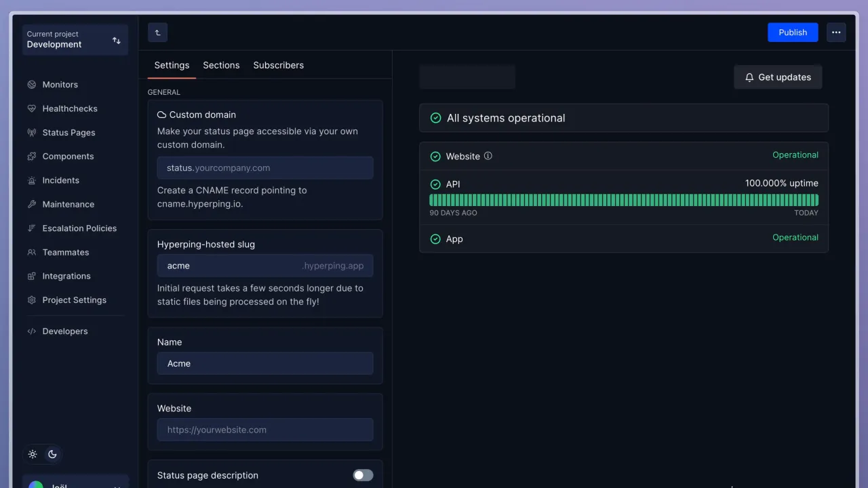Click the 100.000% uptime text
Screen dimensions: 868x488
point(782,184)
